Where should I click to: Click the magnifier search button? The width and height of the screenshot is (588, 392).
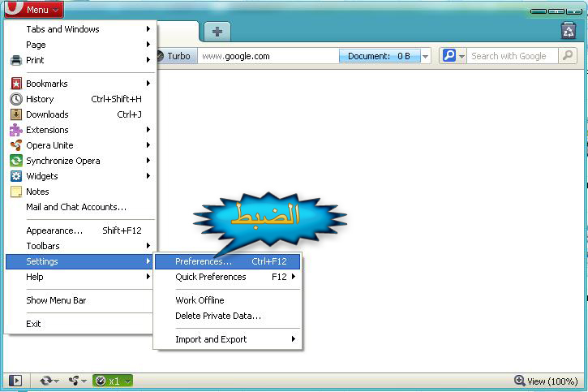point(568,55)
